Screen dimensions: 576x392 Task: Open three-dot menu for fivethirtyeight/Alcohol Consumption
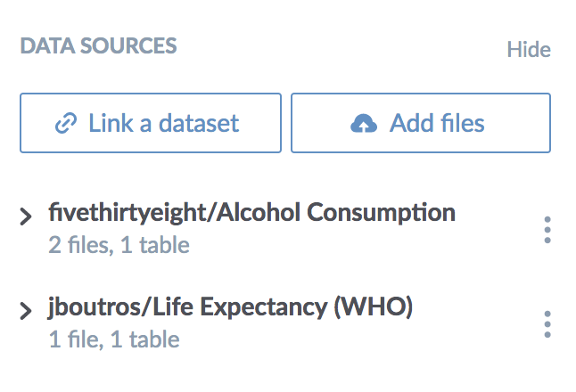[x=547, y=229]
